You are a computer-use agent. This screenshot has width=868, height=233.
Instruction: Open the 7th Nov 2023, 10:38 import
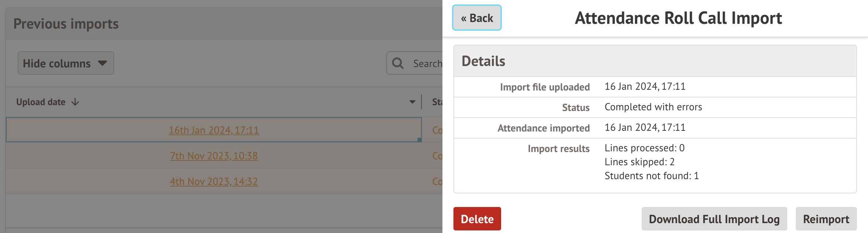click(214, 156)
